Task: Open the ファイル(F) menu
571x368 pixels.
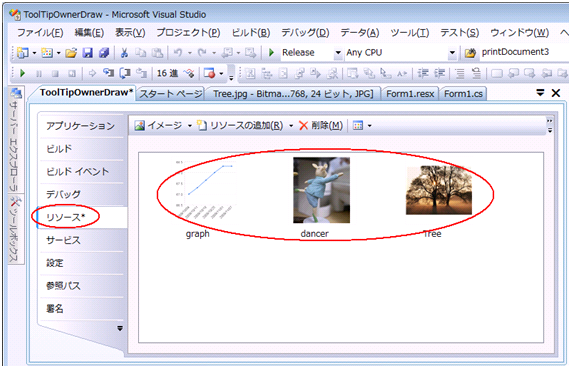Action: point(40,33)
